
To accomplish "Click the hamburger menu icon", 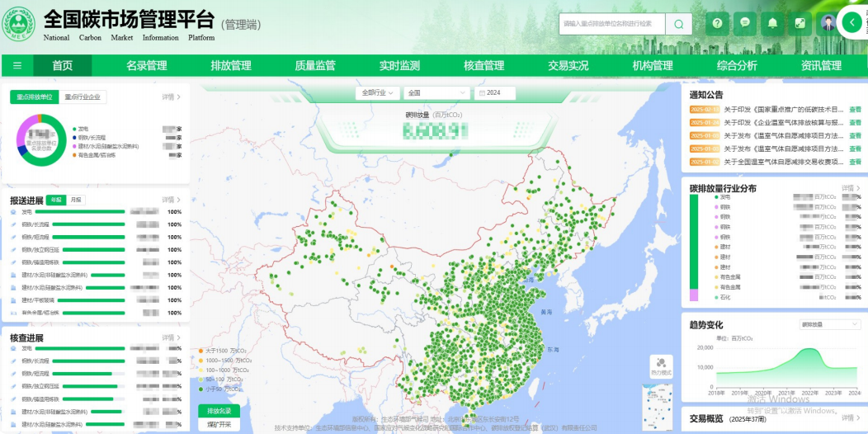I will (x=17, y=66).
